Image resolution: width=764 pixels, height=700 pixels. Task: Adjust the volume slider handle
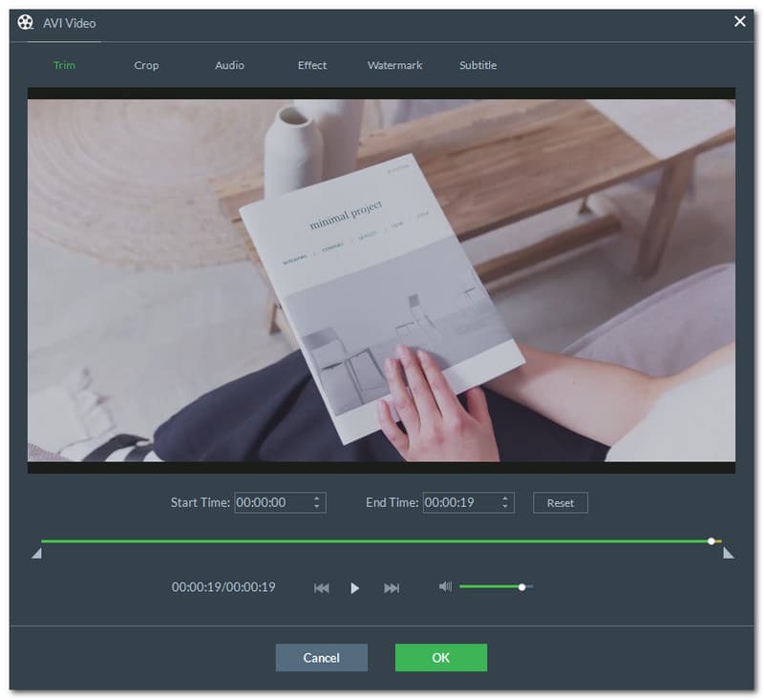pyautogui.click(x=521, y=587)
